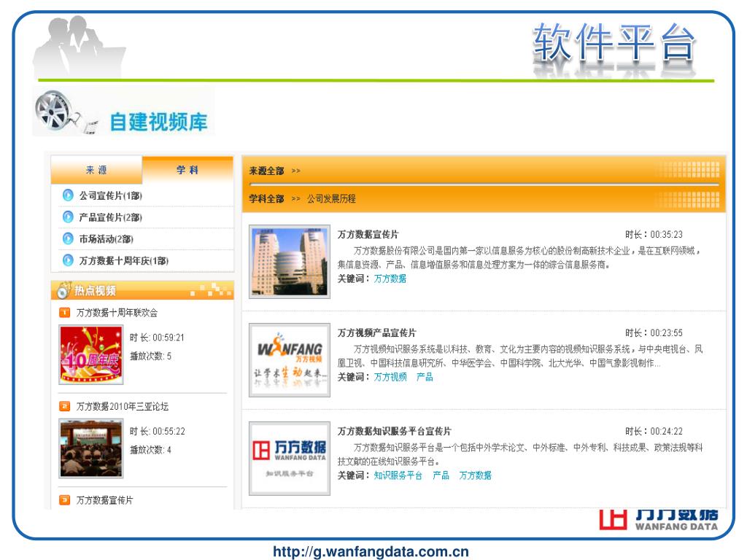This screenshot has width=747, height=560.
Task: Click the 热点视频 header music disc icon
Action: click(63, 290)
